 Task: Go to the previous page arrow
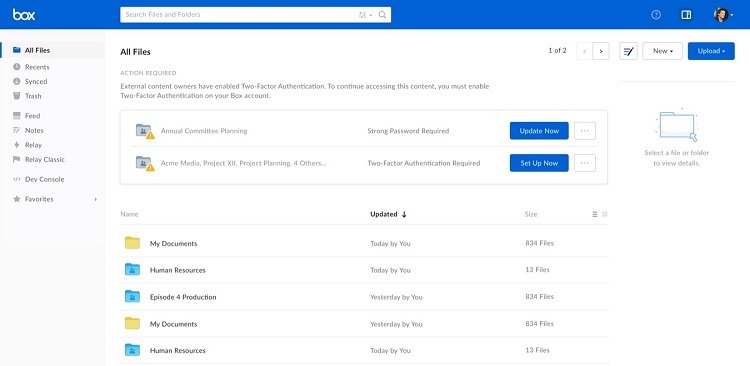[585, 51]
